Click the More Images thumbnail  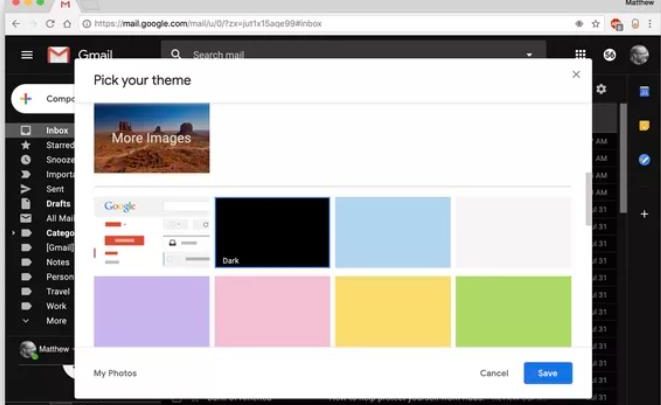point(152,138)
